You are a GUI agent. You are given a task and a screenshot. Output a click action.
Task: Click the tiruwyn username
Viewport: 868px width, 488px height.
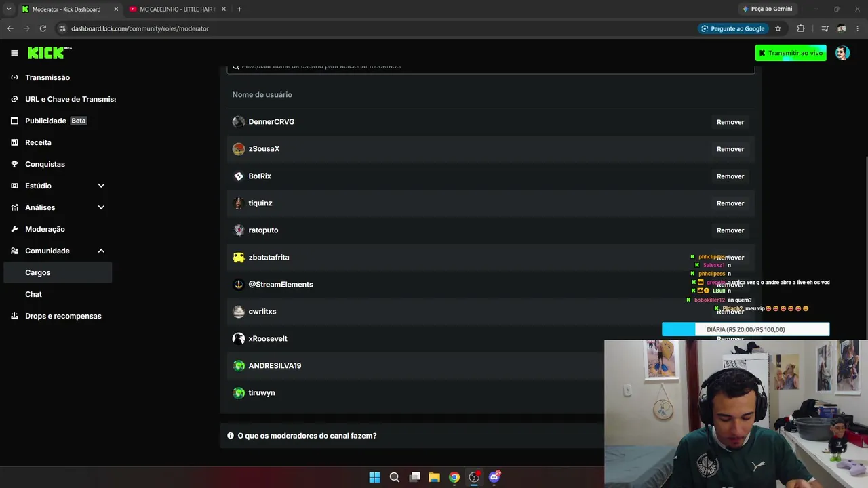point(262,393)
